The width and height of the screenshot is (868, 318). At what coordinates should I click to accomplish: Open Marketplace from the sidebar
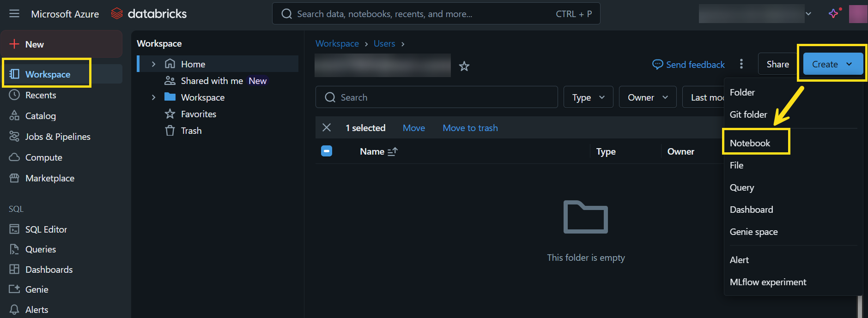pos(49,178)
